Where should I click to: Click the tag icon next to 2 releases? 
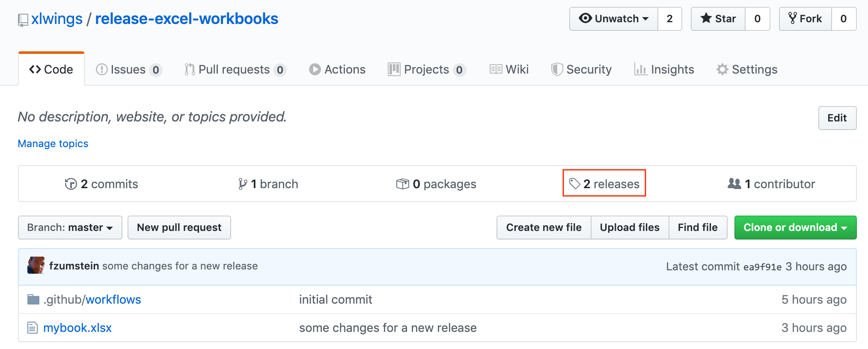coord(574,184)
